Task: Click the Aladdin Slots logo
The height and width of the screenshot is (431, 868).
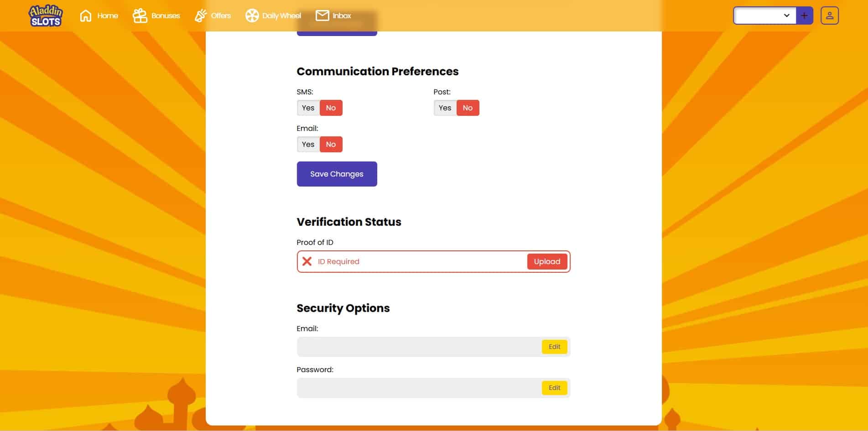Action: click(x=45, y=16)
